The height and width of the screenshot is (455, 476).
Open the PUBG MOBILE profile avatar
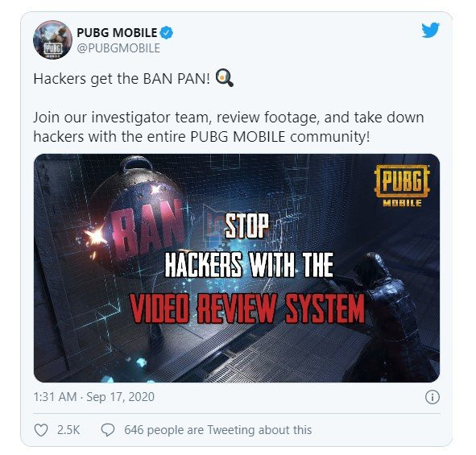(52, 39)
